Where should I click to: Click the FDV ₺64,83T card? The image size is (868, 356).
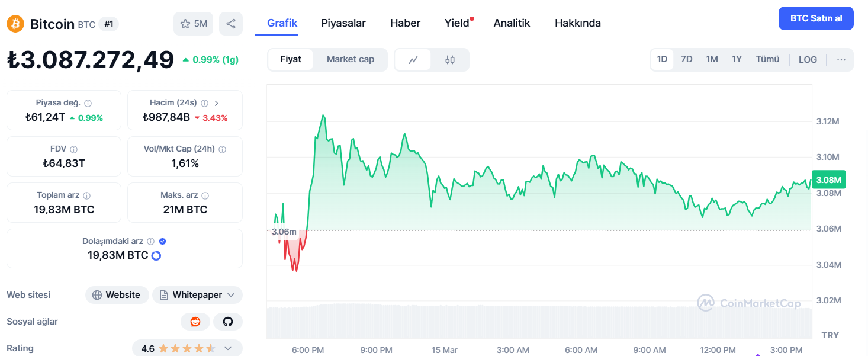64,156
